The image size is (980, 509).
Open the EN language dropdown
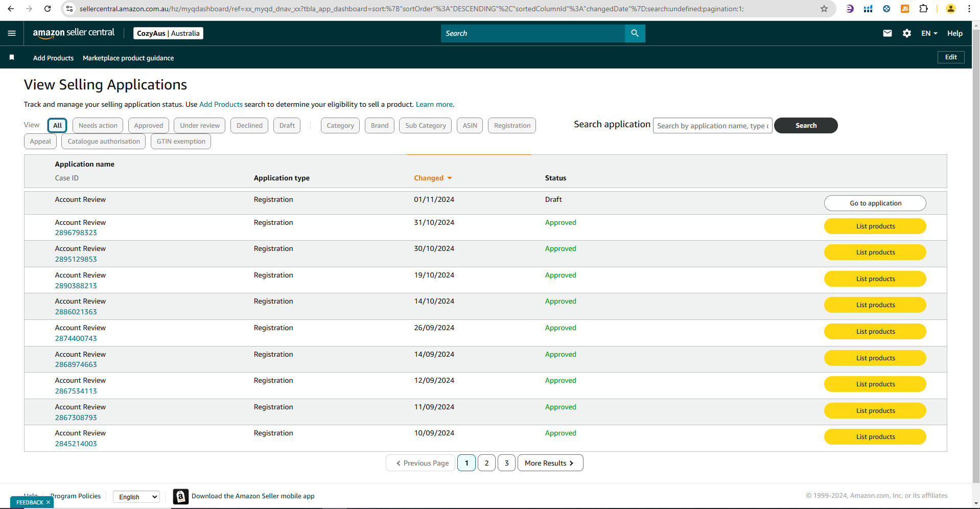pos(929,33)
